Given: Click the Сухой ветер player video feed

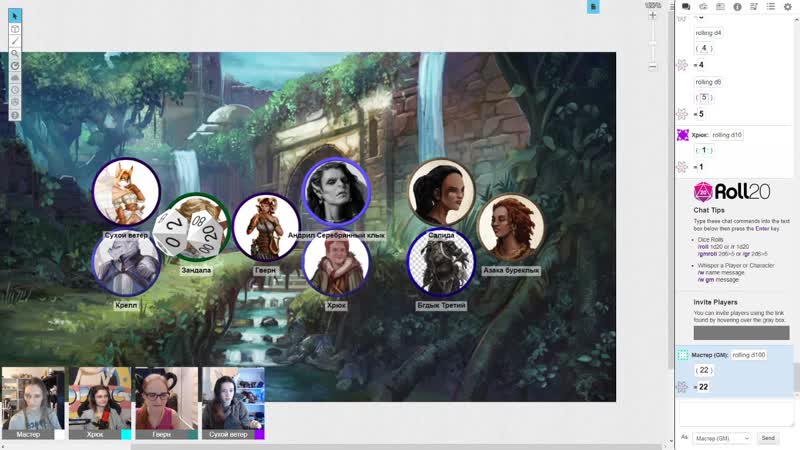Looking at the screenshot, I should pyautogui.click(x=233, y=398).
